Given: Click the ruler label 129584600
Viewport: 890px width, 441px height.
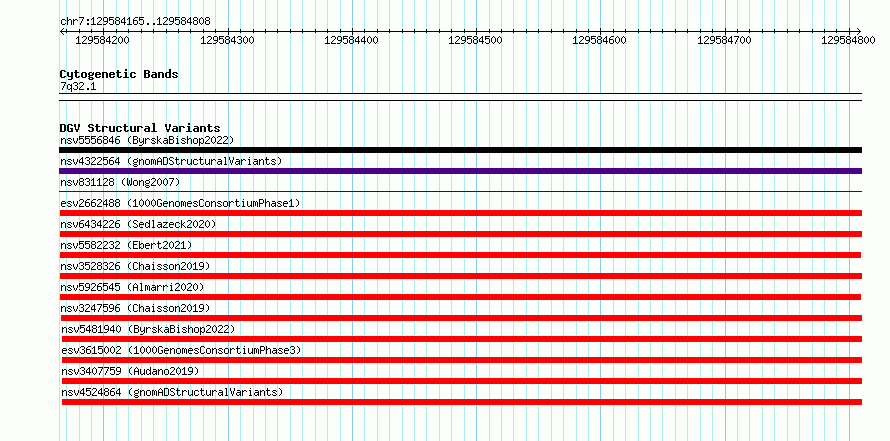Looking at the screenshot, I should [x=601, y=40].
